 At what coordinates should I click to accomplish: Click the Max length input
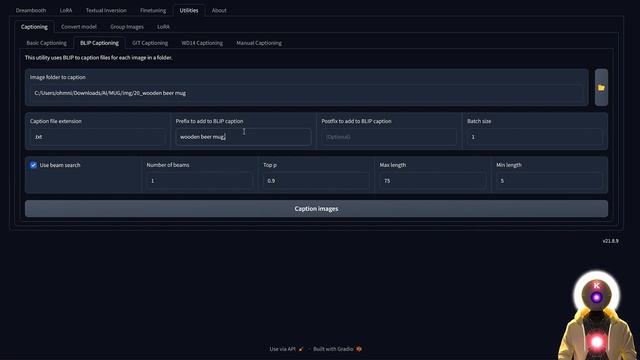433,180
